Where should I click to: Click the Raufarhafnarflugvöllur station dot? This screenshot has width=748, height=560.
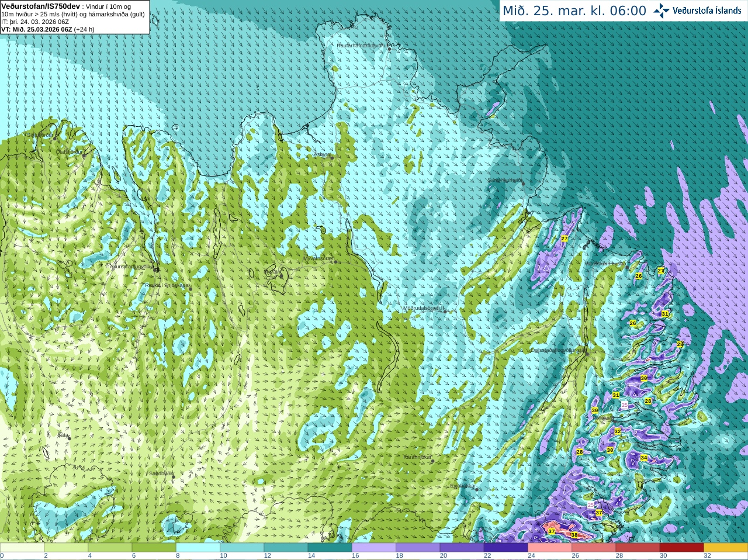pyautogui.click(x=390, y=49)
